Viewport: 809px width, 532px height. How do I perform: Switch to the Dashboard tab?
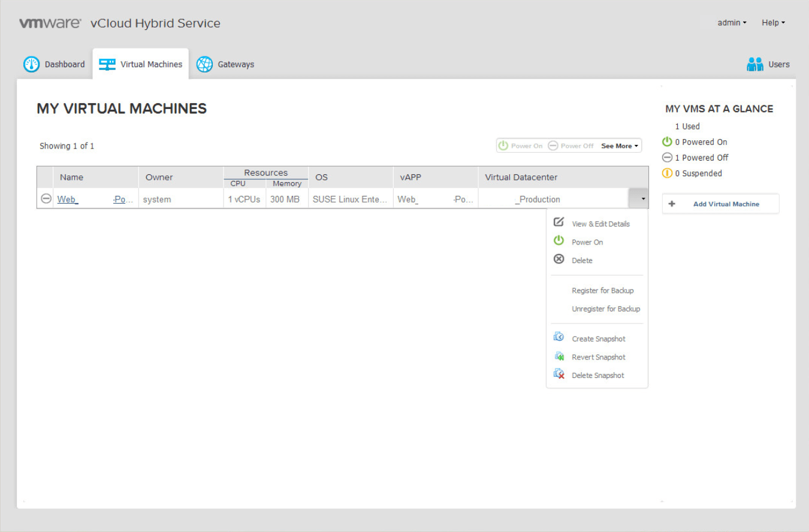click(x=54, y=64)
